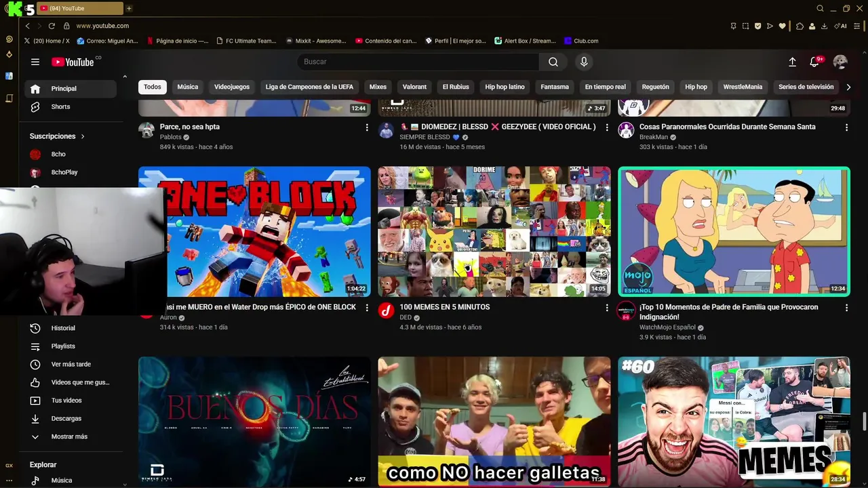Open options for Cosas Paranormales video
Image resolution: width=868 pixels, height=488 pixels.
tap(846, 127)
